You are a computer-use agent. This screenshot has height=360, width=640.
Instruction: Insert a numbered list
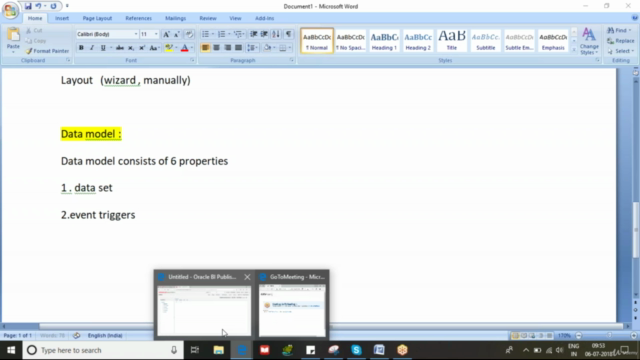[221, 34]
